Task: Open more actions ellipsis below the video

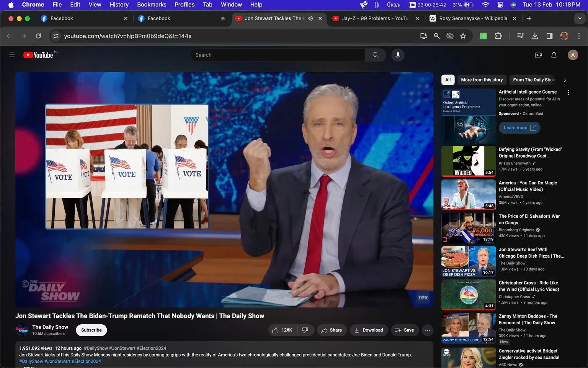Action: click(x=428, y=330)
